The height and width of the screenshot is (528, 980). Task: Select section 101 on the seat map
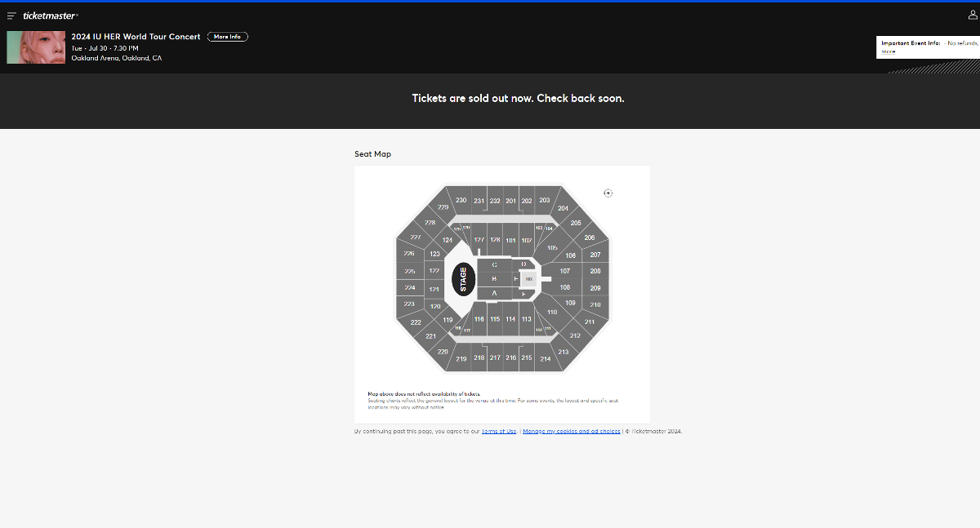tap(510, 241)
